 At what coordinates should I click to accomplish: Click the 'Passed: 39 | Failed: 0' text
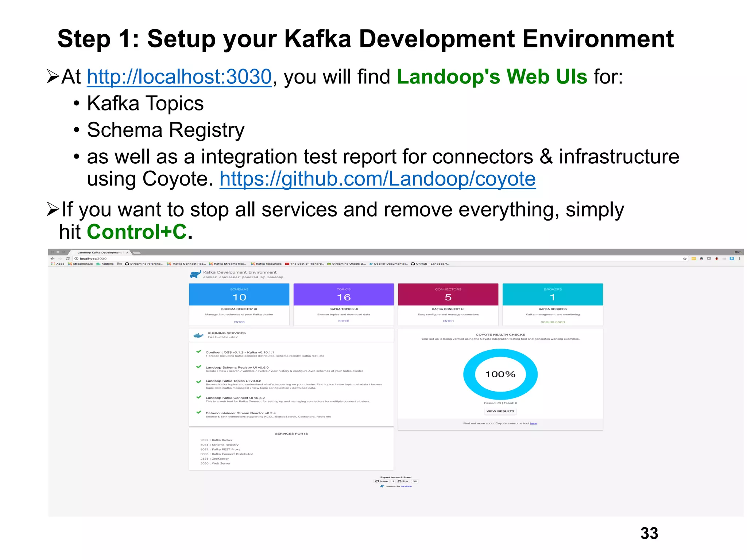tap(500, 403)
